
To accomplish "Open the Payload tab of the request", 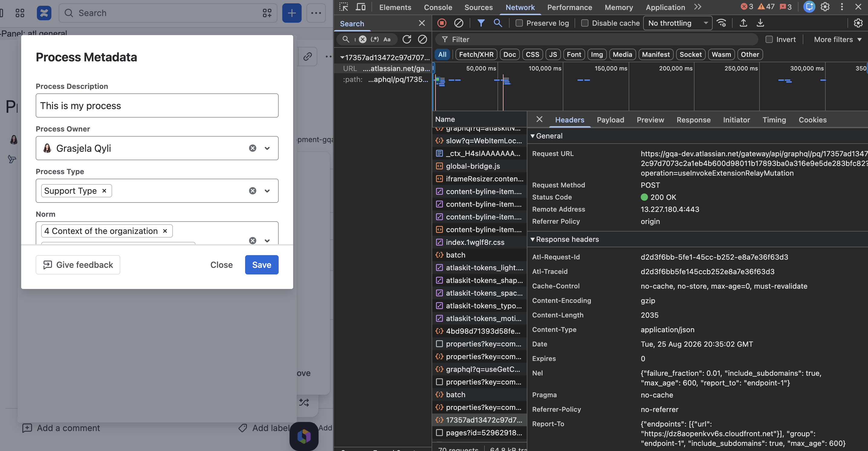I will coord(610,120).
